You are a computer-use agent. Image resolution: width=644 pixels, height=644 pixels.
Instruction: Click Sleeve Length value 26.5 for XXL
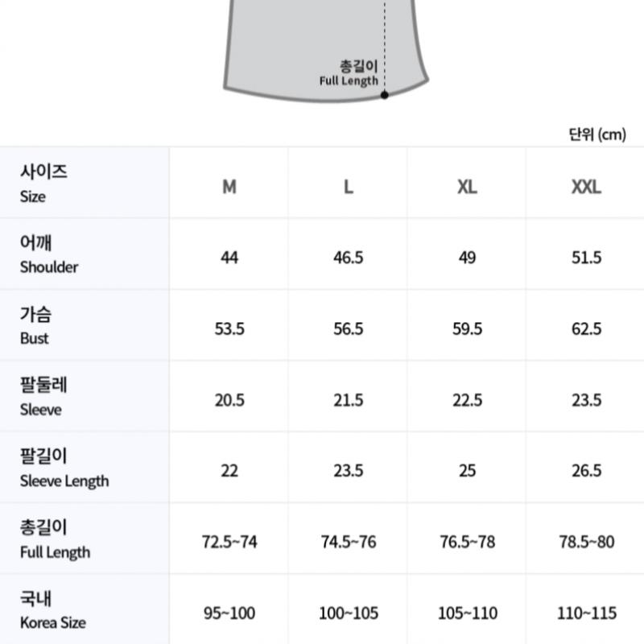(x=586, y=471)
